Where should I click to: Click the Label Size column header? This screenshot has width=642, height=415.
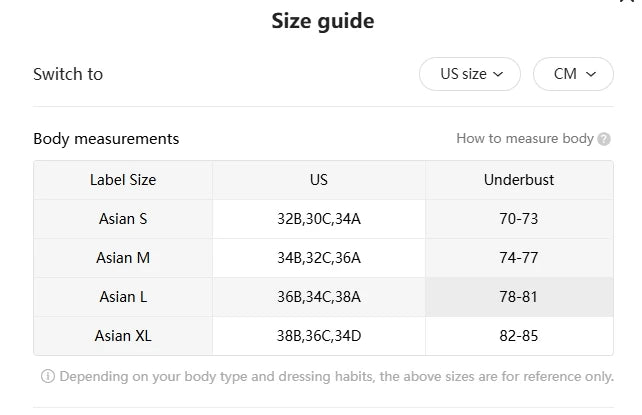click(123, 180)
